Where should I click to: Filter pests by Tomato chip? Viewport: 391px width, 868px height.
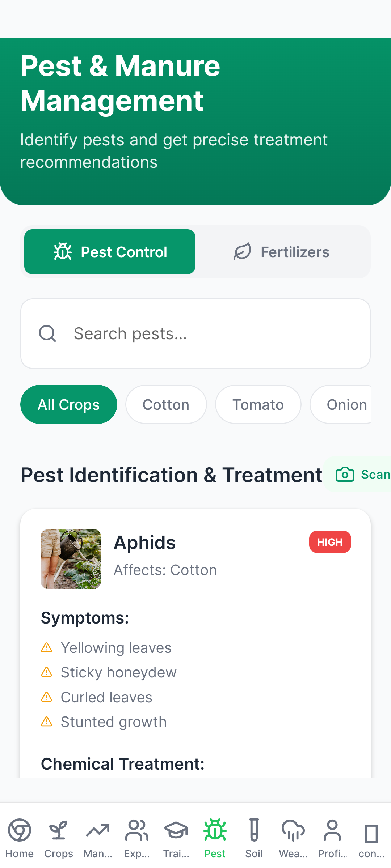[258, 405]
